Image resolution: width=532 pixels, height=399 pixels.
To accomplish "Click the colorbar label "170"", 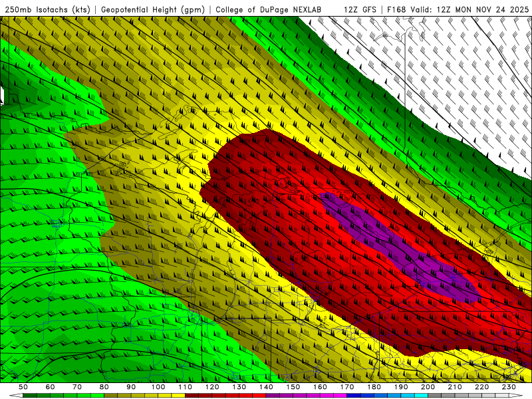I will click(x=347, y=387).
